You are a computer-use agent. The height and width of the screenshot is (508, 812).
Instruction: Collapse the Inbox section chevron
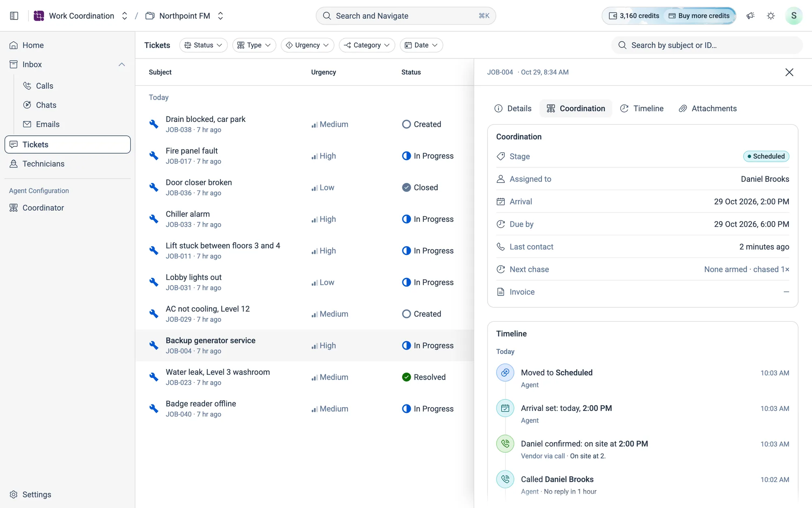point(122,65)
